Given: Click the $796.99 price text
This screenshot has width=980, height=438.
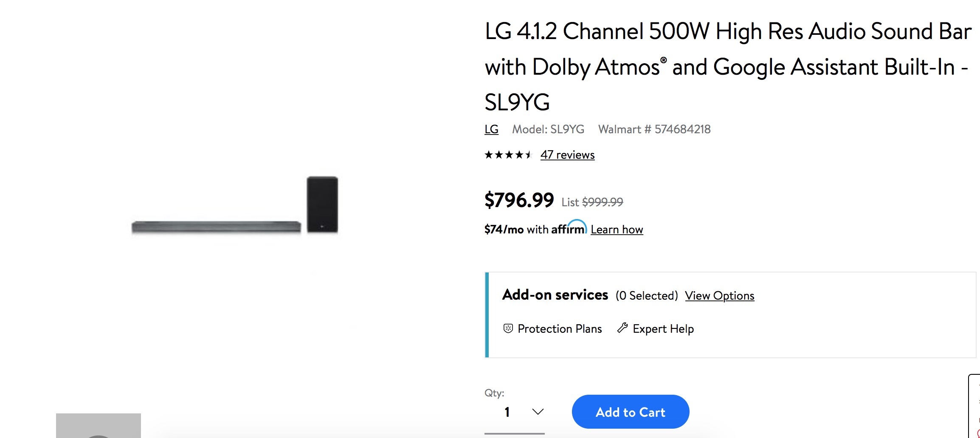Looking at the screenshot, I should point(519,200).
